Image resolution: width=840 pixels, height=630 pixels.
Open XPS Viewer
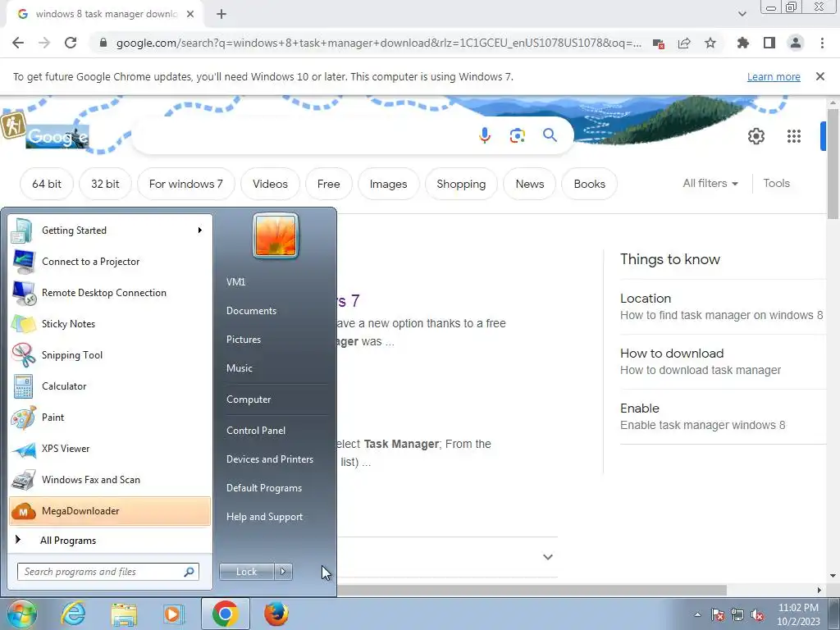pos(111,449)
